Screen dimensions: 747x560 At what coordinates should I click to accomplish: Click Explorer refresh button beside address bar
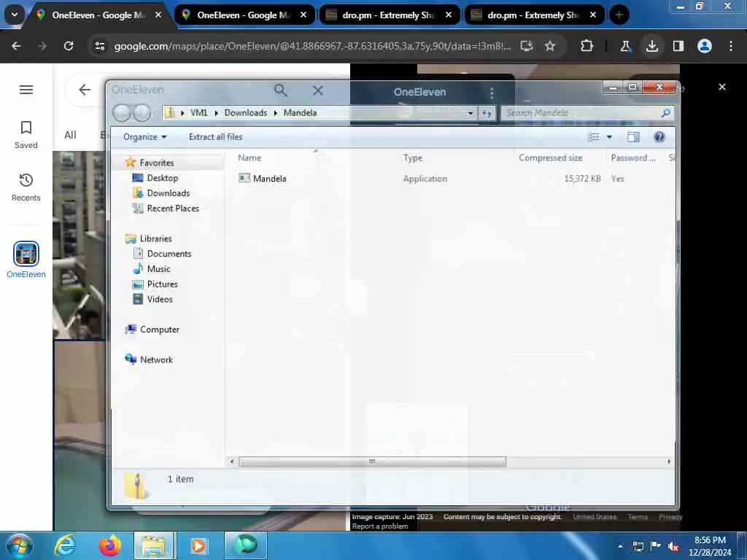[x=487, y=113]
